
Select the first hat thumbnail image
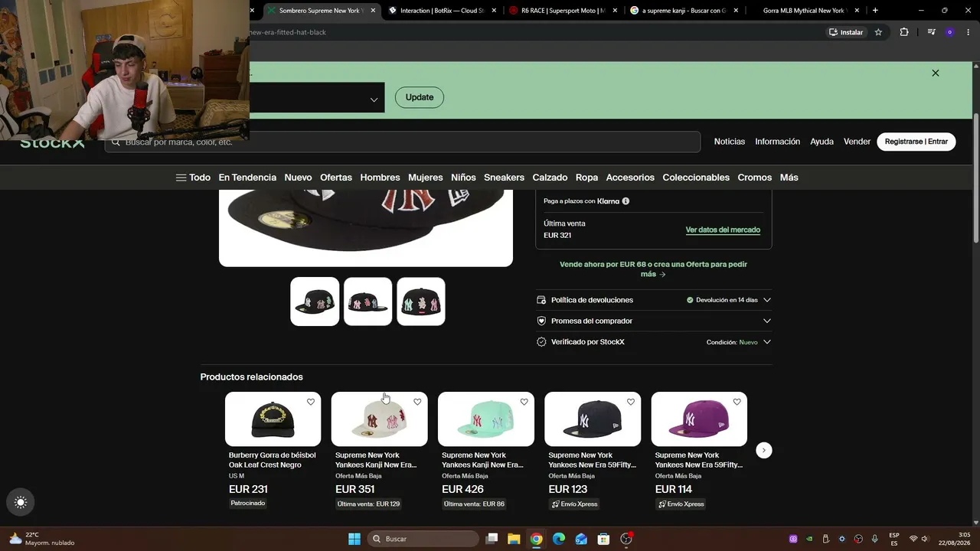[315, 302]
